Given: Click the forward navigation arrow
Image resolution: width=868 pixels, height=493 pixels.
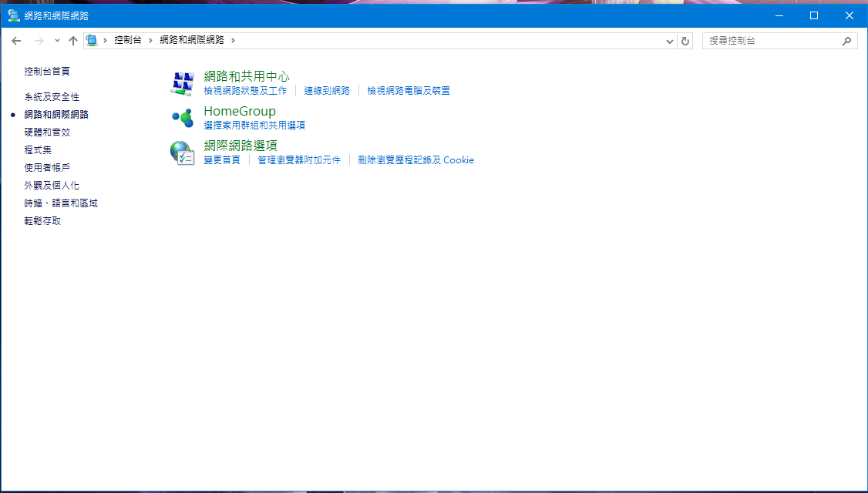Looking at the screenshot, I should pos(39,40).
